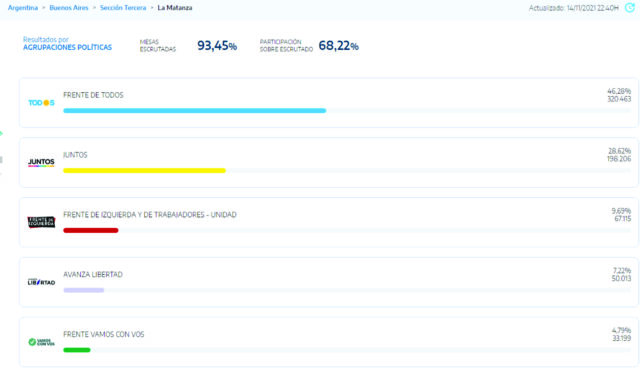The height and width of the screenshot is (370, 640).
Task: Select La Matanza breadcrumb item
Action: (175, 8)
